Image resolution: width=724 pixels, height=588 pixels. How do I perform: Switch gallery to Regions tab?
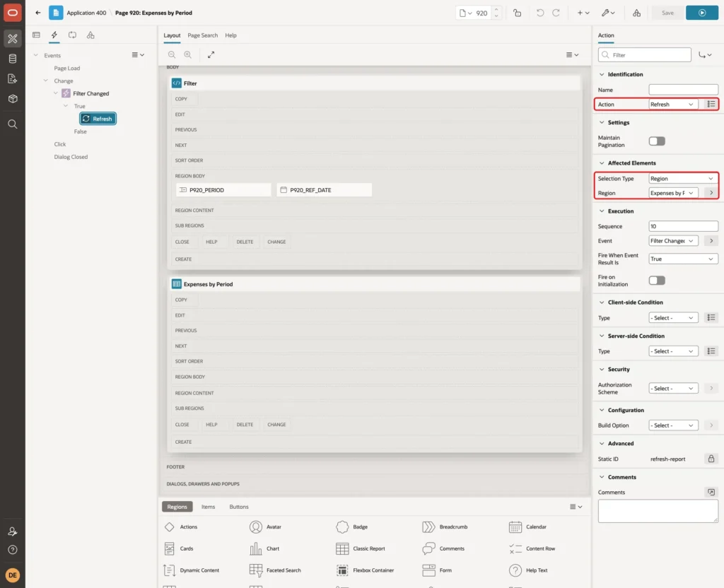pyautogui.click(x=177, y=507)
